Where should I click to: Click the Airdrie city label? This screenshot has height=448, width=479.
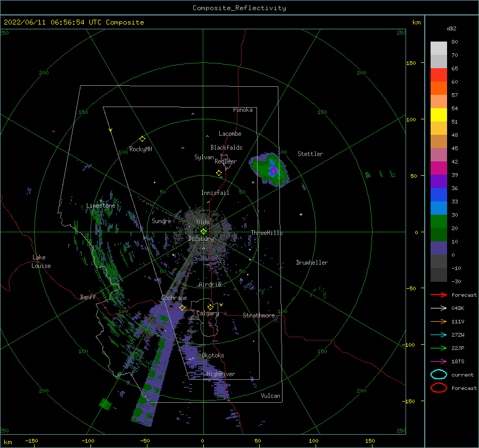tap(210, 284)
